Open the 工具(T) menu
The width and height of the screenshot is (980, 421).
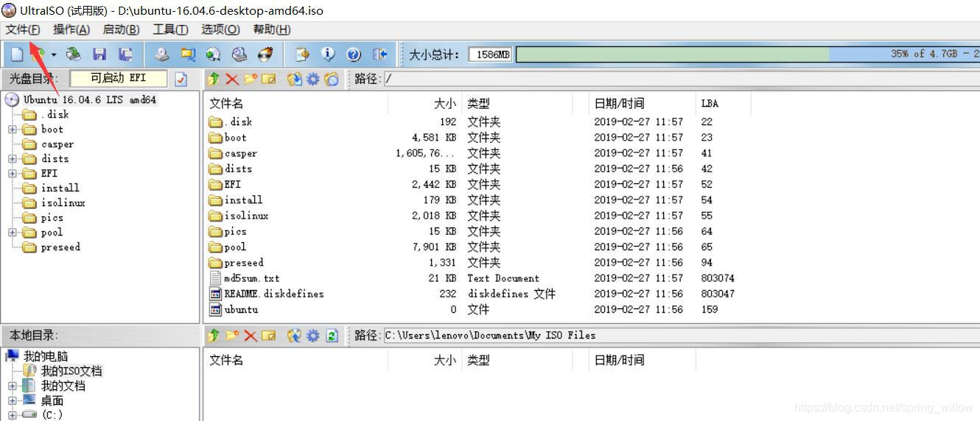click(170, 29)
